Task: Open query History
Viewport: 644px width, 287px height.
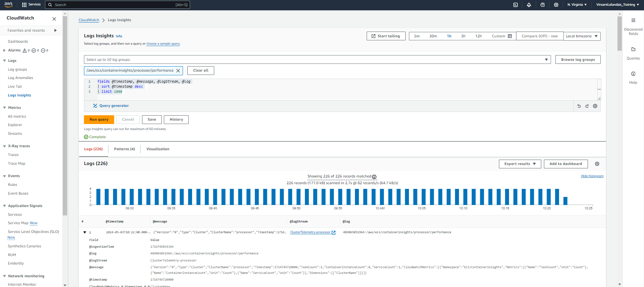Action: [176, 120]
